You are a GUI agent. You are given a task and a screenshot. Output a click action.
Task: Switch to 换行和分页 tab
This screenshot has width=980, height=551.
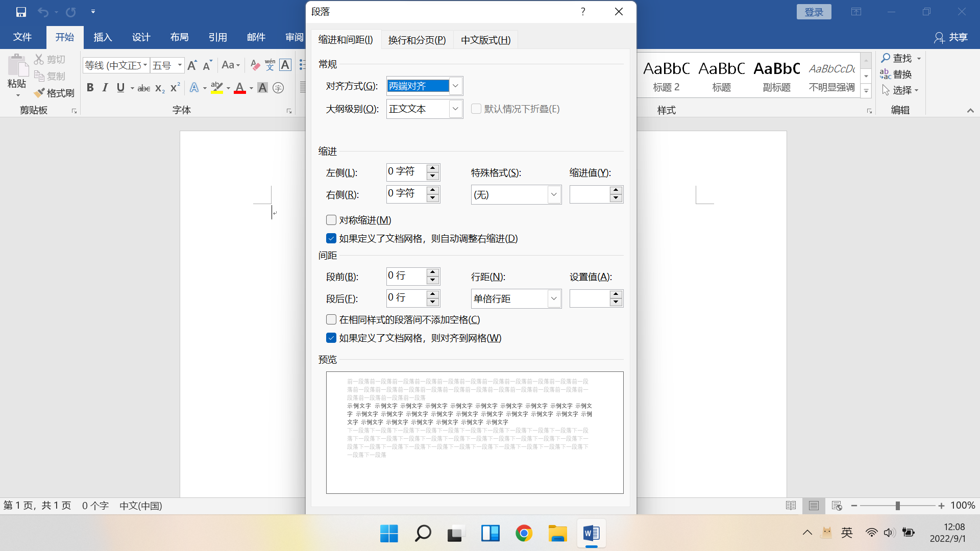click(x=417, y=40)
